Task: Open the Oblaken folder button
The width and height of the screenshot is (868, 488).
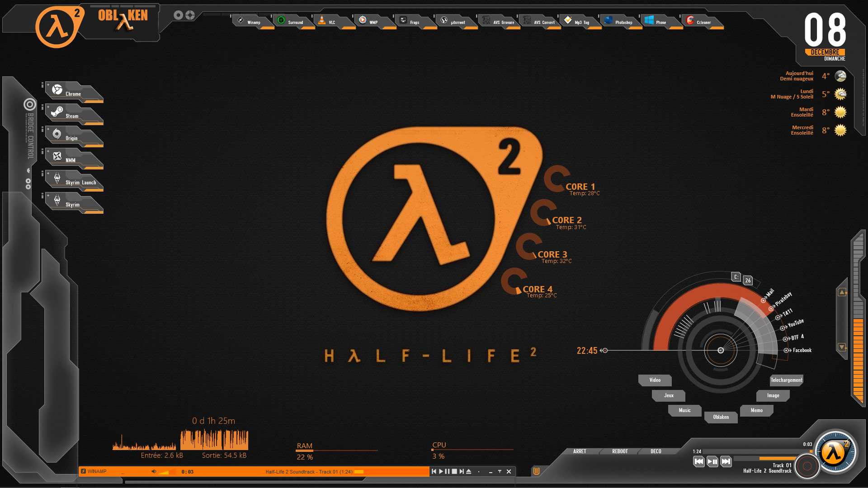Action: coord(721,417)
